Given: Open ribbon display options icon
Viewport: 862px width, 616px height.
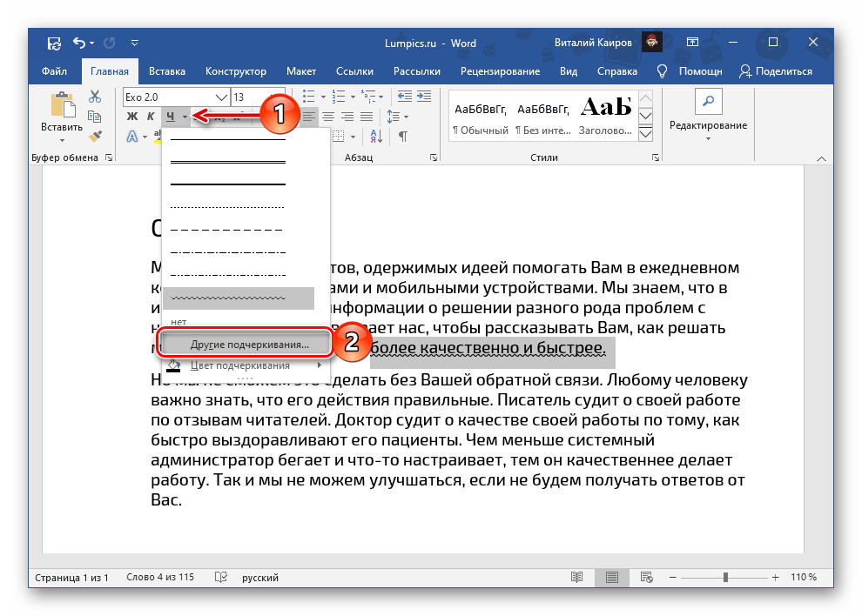Looking at the screenshot, I should (x=692, y=43).
